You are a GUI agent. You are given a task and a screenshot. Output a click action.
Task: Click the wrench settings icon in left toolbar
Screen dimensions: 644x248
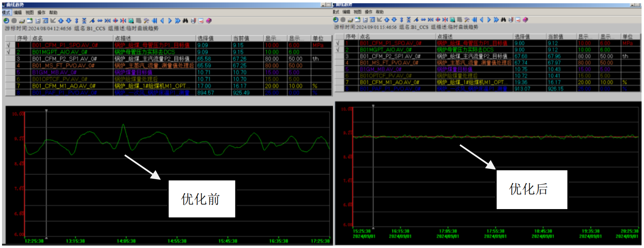pos(146,21)
